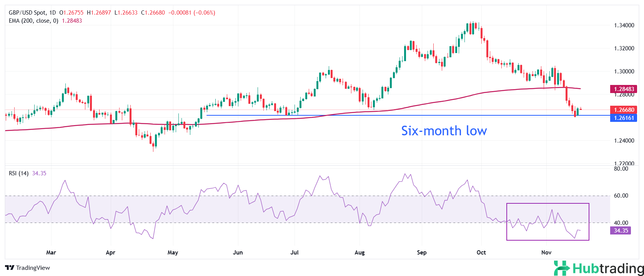Click the purple 34.35 RSI value tag
644x276 pixels.
coord(621,231)
